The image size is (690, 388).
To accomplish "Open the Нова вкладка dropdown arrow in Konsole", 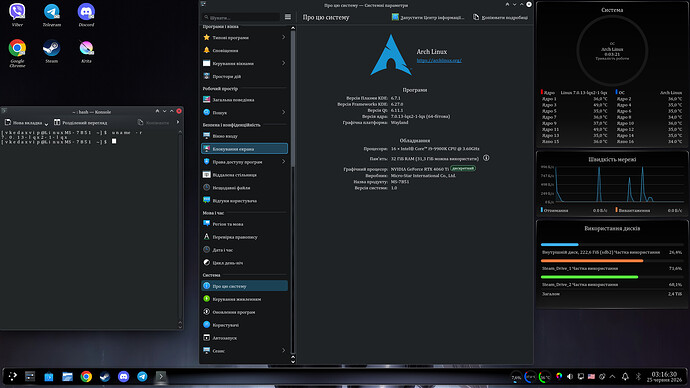I will [x=46, y=124].
